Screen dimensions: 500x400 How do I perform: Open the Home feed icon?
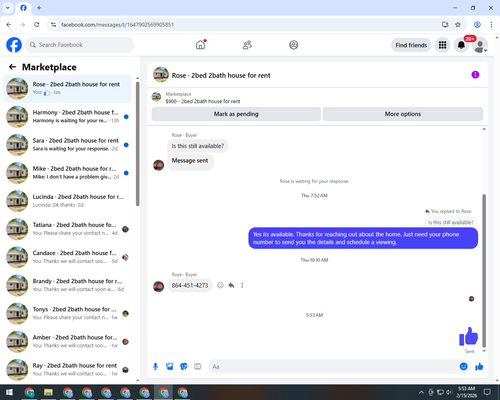[x=200, y=45]
